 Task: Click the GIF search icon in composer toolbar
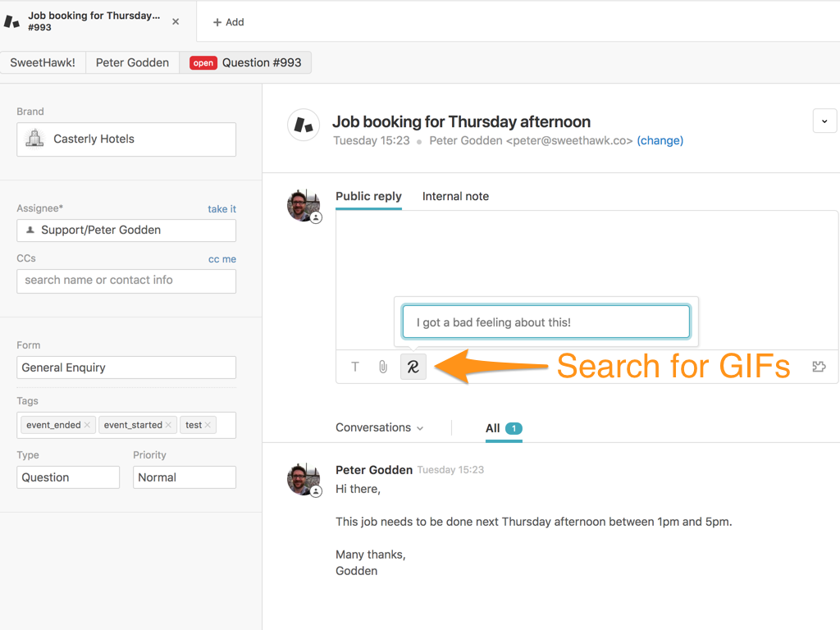413,367
